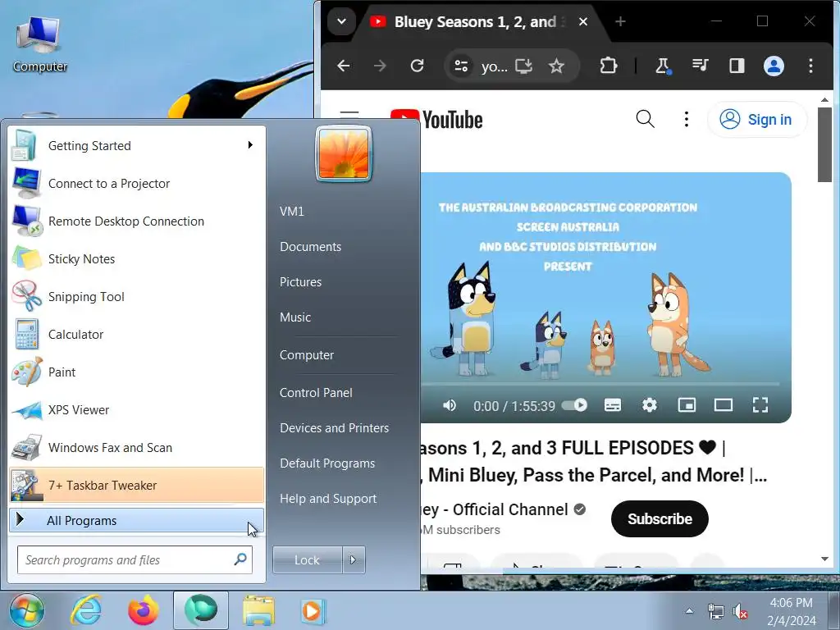The height and width of the screenshot is (630, 840).
Task: Toggle Chrome side panel
Action: pos(737,66)
